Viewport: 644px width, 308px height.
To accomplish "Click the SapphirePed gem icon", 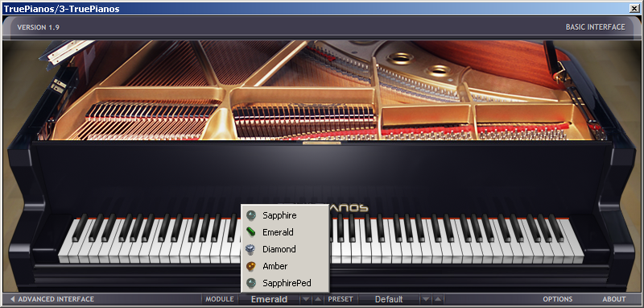I will click(250, 283).
